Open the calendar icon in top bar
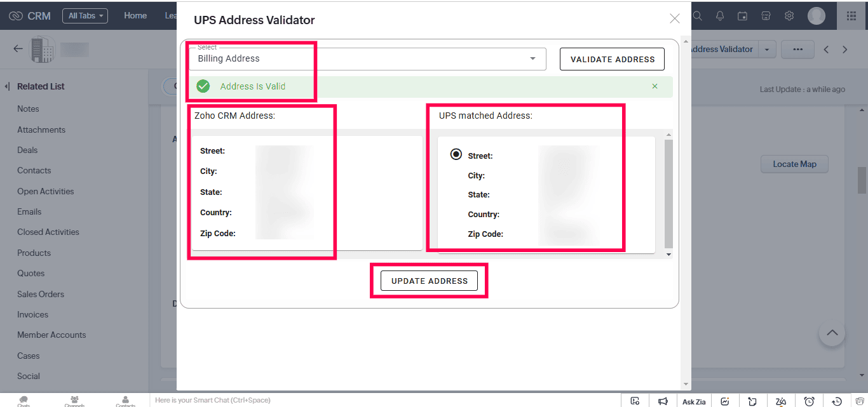Screen dimensions: 868x407 (743, 16)
